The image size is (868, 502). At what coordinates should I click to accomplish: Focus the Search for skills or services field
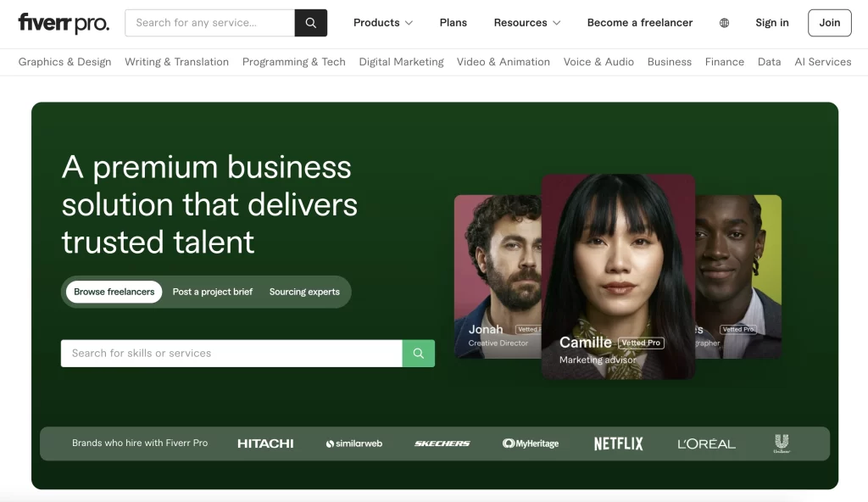[x=231, y=354]
